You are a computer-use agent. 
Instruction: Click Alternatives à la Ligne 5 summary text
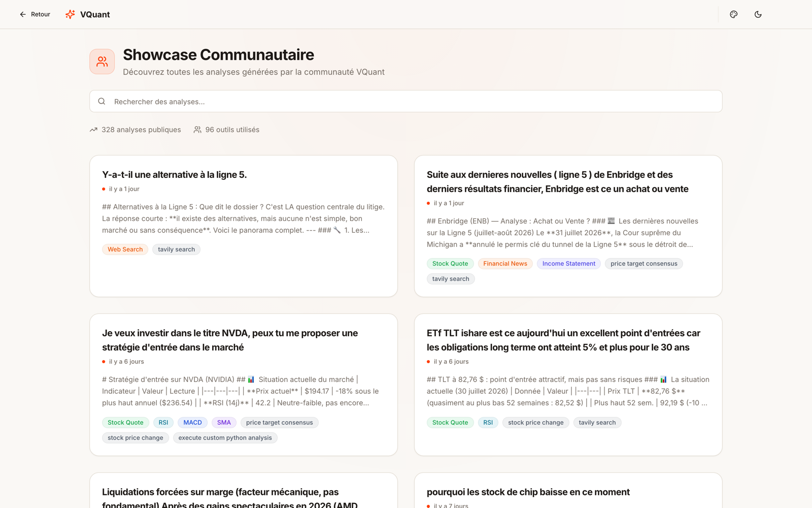click(x=244, y=218)
